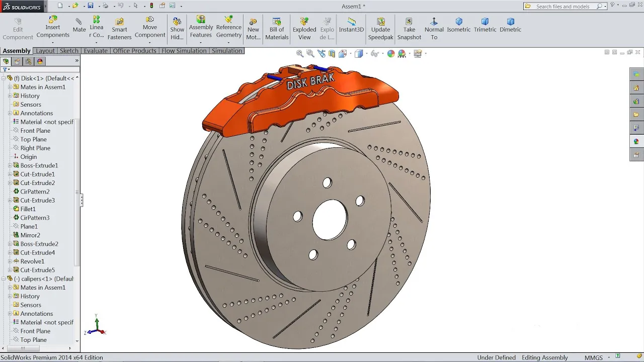This screenshot has height=362, width=644.
Task: Click the Open file icon
Action: 75,6
